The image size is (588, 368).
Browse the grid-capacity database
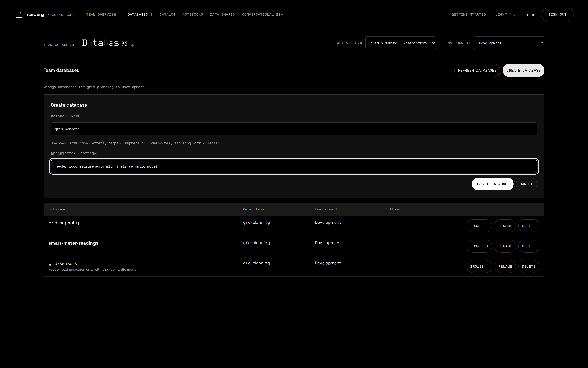(479, 226)
